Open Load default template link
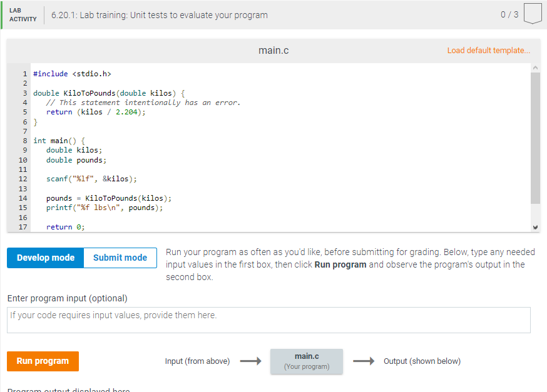The image size is (547, 392). point(488,50)
